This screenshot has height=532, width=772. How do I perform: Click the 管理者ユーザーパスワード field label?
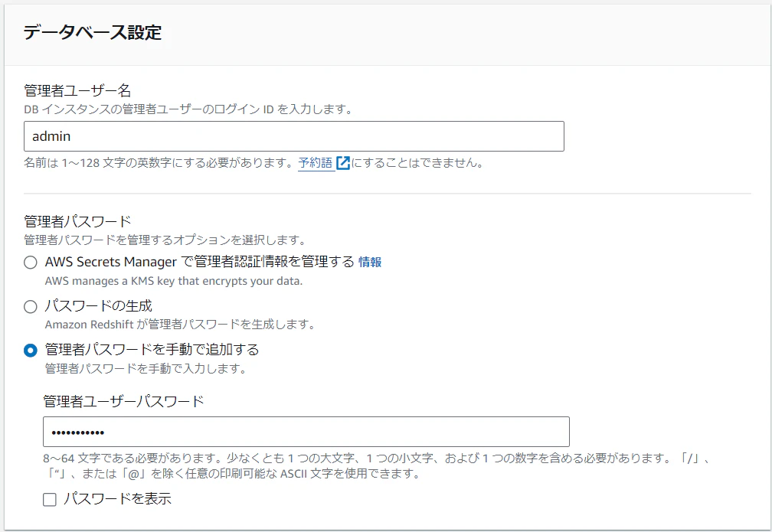tap(123, 402)
